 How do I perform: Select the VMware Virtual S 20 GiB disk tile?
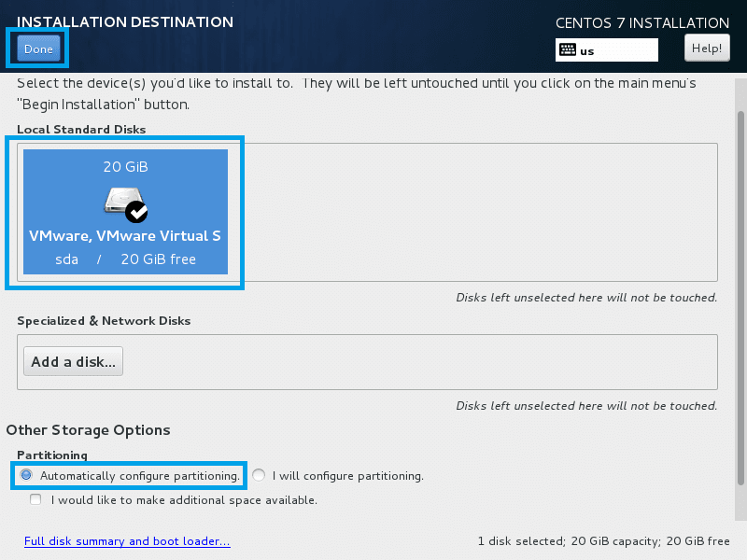[x=125, y=212]
